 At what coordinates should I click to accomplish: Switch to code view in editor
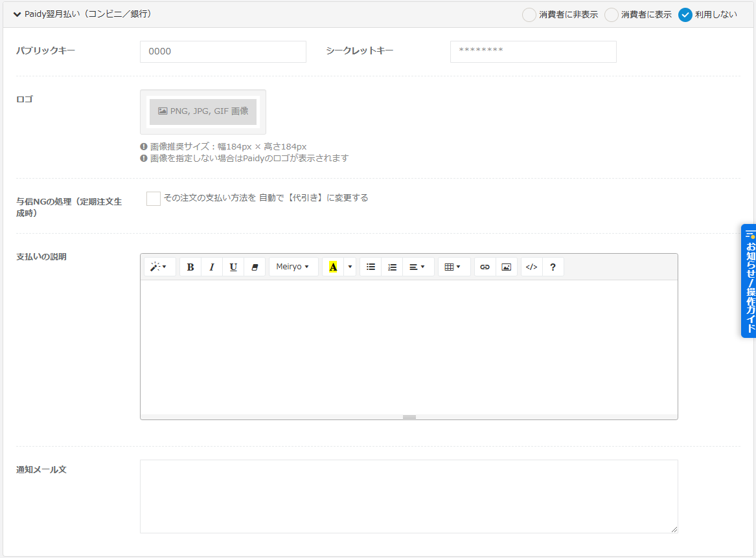point(531,267)
